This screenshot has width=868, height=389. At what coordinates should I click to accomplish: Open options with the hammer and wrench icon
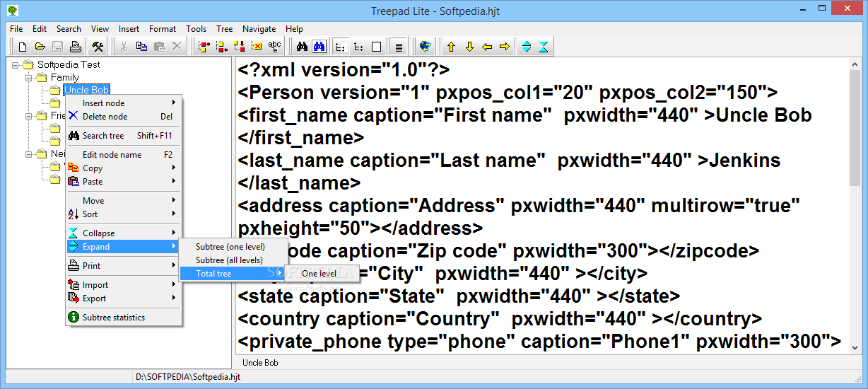[98, 47]
